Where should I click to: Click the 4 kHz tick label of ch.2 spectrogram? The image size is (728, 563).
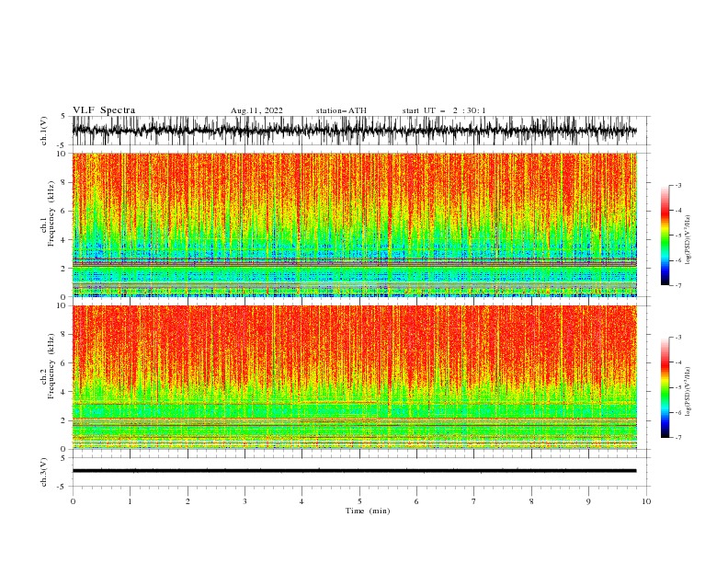click(63, 392)
